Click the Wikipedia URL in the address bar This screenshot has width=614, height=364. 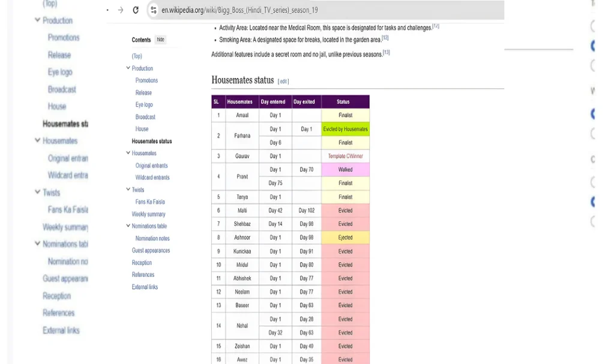click(240, 10)
